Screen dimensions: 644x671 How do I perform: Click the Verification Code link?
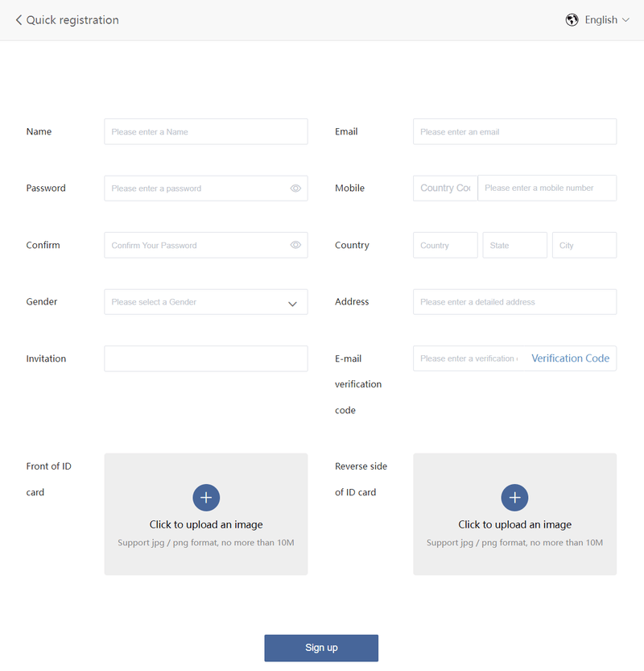pos(571,358)
